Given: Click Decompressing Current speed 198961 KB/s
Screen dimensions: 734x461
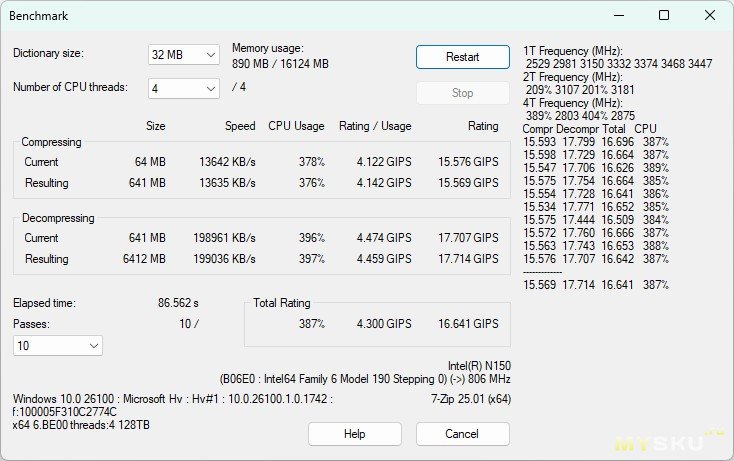Looking at the screenshot, I should point(225,238).
